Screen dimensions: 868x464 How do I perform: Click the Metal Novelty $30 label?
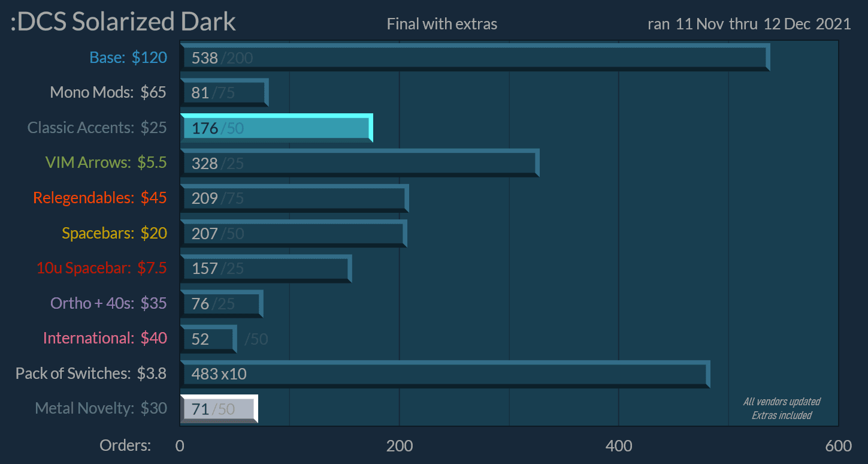click(x=101, y=408)
